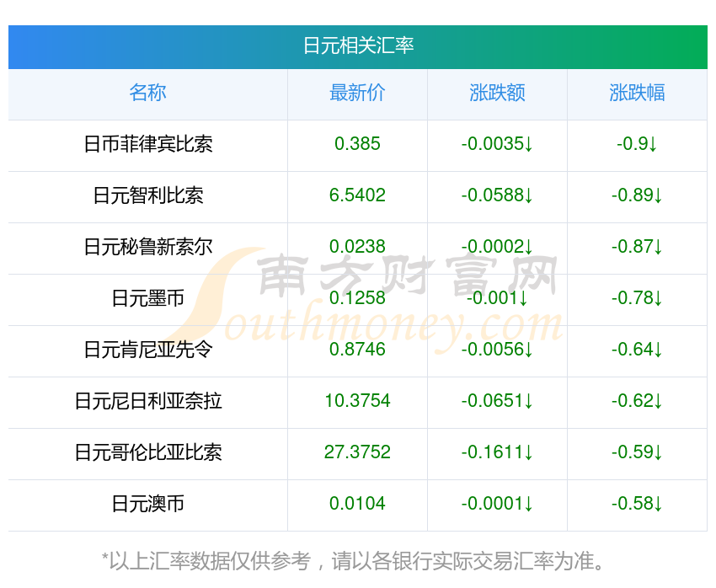The image size is (716, 588).
Task: Click the 日元澳币 row name
Action: [x=148, y=504]
